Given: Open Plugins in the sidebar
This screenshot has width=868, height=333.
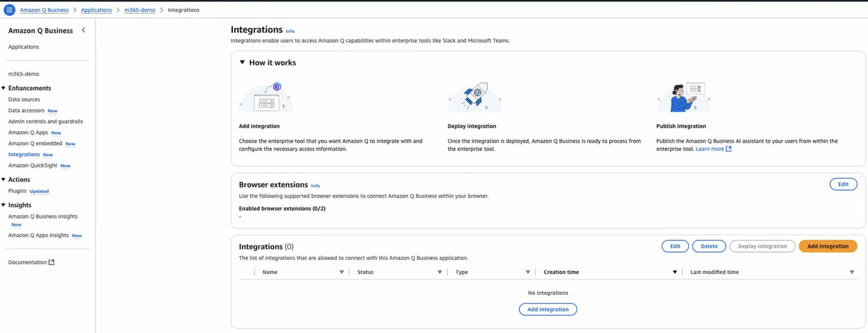Looking at the screenshot, I should click(17, 191).
